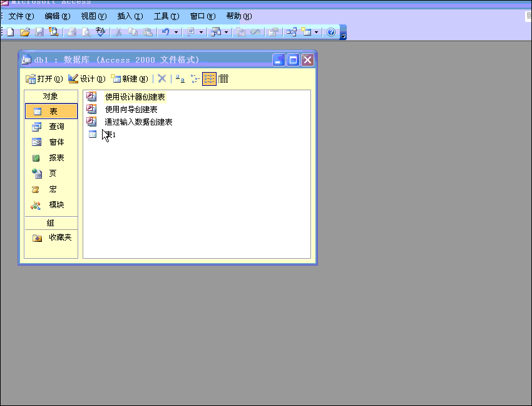Click the db1 window title bar icon
This screenshot has height=406, width=532.
tap(26, 60)
